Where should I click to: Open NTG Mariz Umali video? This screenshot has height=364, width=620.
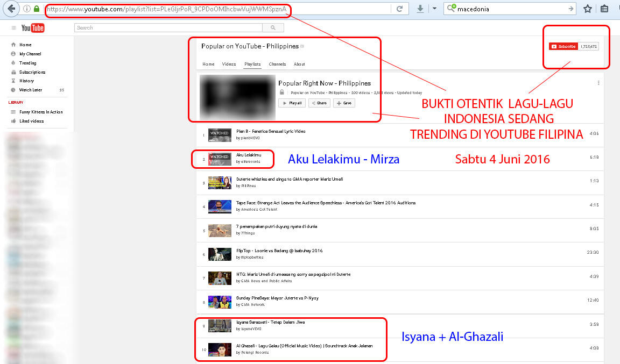click(293, 274)
